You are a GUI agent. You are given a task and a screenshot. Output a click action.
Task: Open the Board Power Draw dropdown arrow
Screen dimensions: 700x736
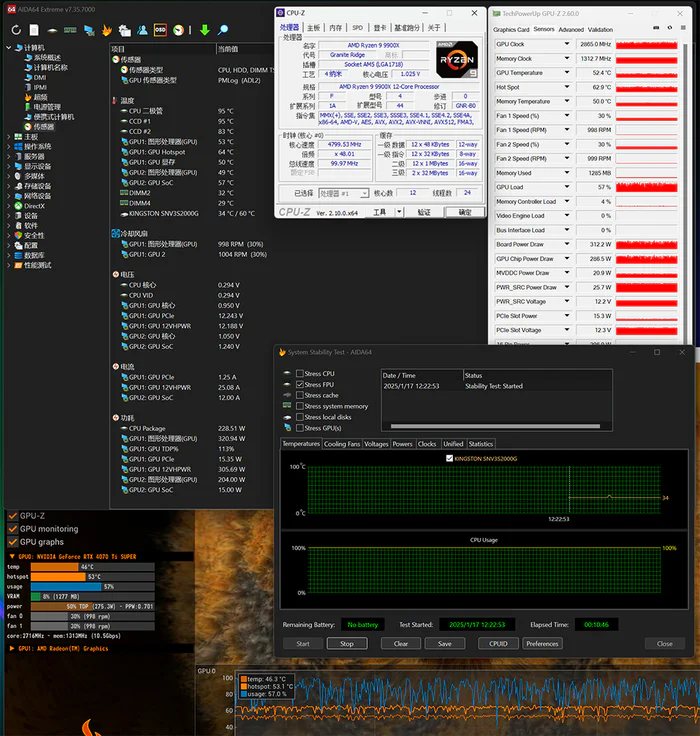pos(567,244)
